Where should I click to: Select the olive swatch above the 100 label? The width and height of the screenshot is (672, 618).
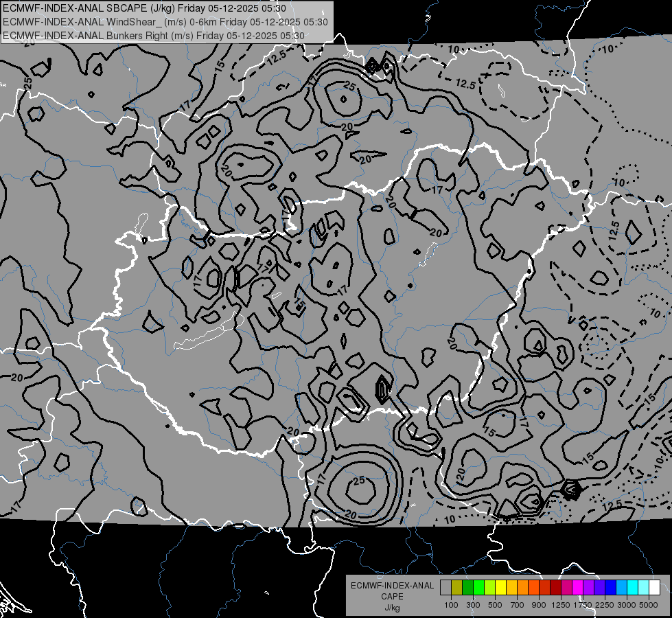point(457,587)
